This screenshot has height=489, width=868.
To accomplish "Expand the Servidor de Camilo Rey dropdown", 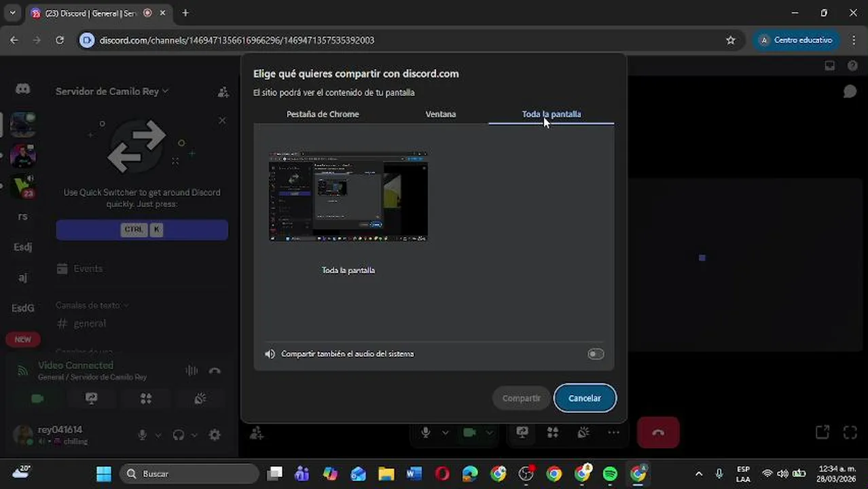I will click(112, 91).
